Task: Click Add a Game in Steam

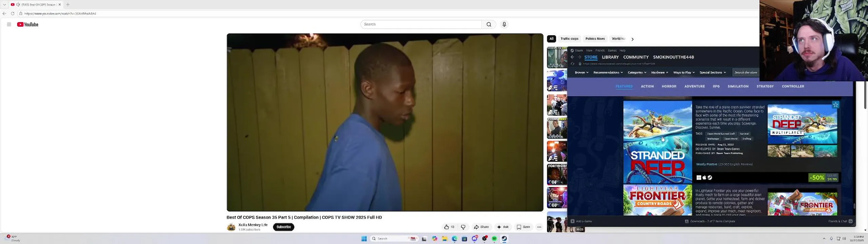Action: pyautogui.click(x=581, y=221)
